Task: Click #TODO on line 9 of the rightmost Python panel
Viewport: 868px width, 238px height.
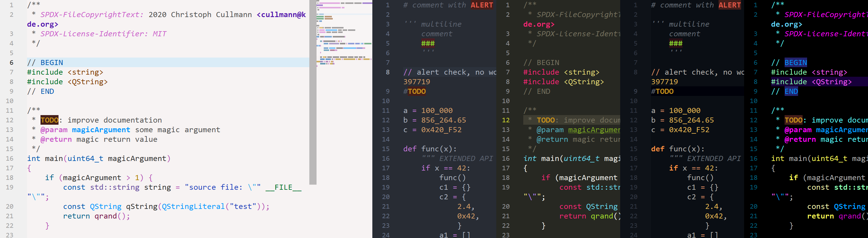Action: tap(662, 91)
